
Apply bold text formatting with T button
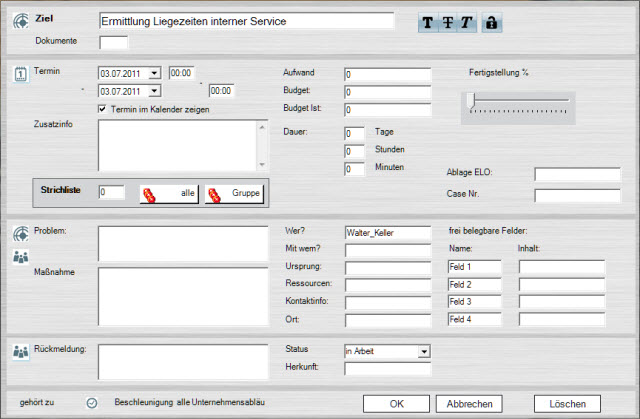429,23
